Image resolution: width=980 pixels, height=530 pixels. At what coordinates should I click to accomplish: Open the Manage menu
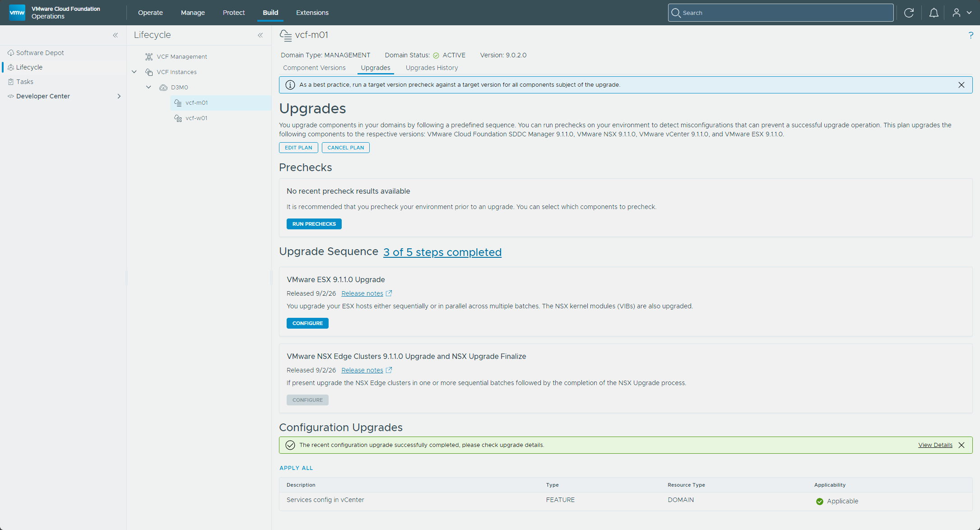193,13
